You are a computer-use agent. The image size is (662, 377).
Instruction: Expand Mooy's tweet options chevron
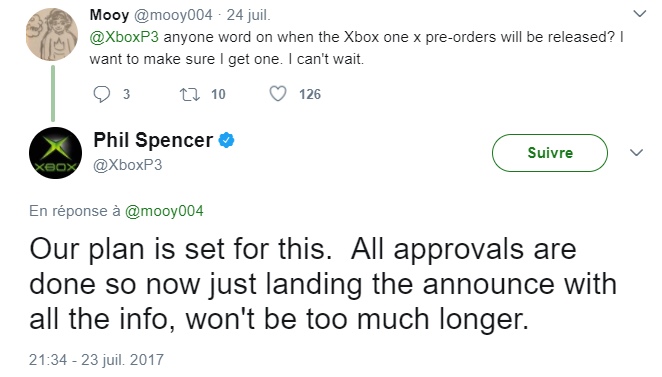(x=640, y=14)
